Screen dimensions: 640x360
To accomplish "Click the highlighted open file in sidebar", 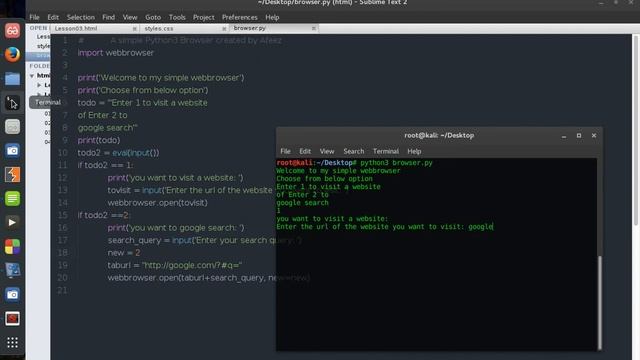I will point(38,56).
